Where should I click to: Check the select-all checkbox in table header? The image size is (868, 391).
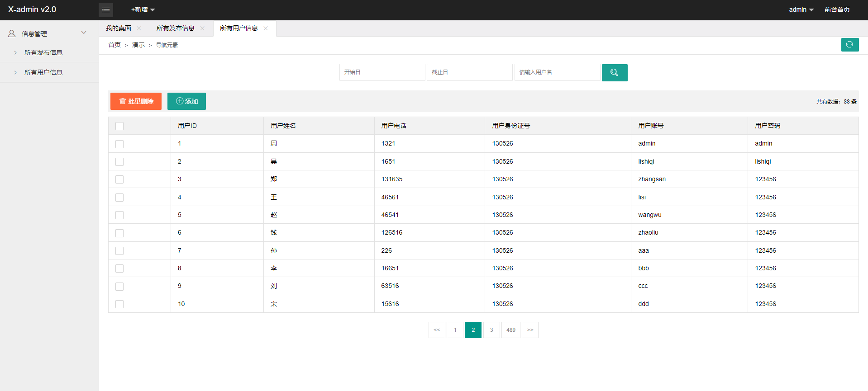coord(119,126)
